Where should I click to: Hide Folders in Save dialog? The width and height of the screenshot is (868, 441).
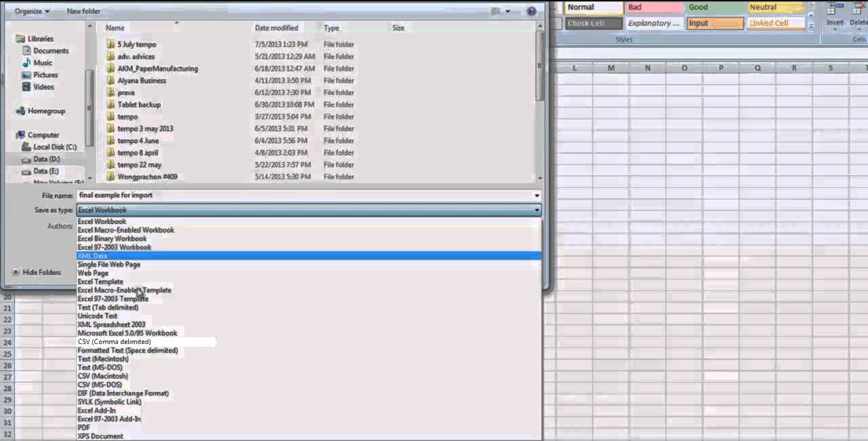[35, 272]
